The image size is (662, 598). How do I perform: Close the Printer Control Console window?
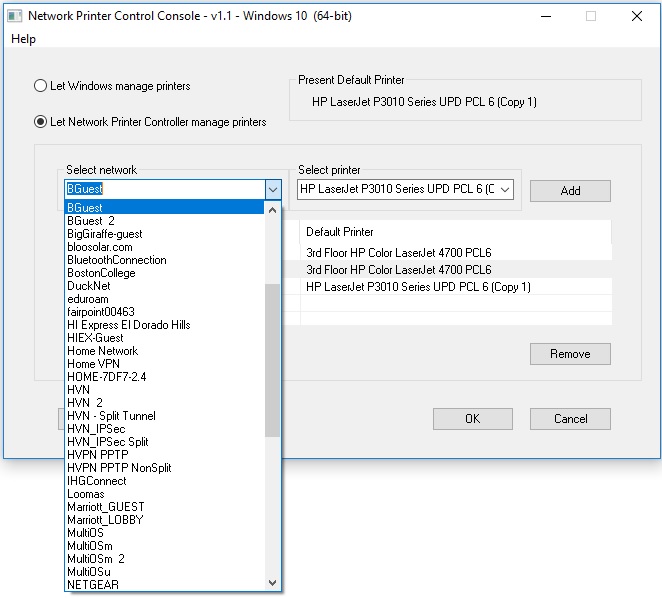point(637,16)
